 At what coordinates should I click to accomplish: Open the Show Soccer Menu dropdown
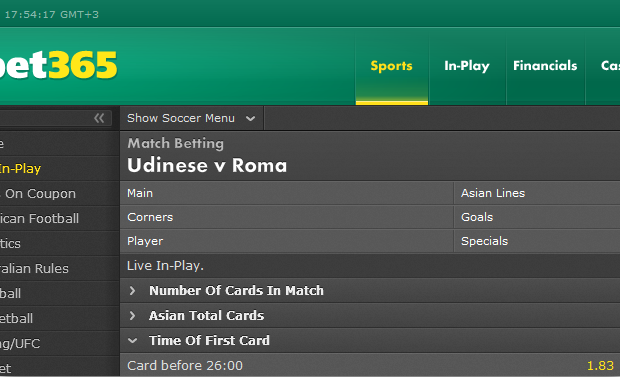(191, 118)
